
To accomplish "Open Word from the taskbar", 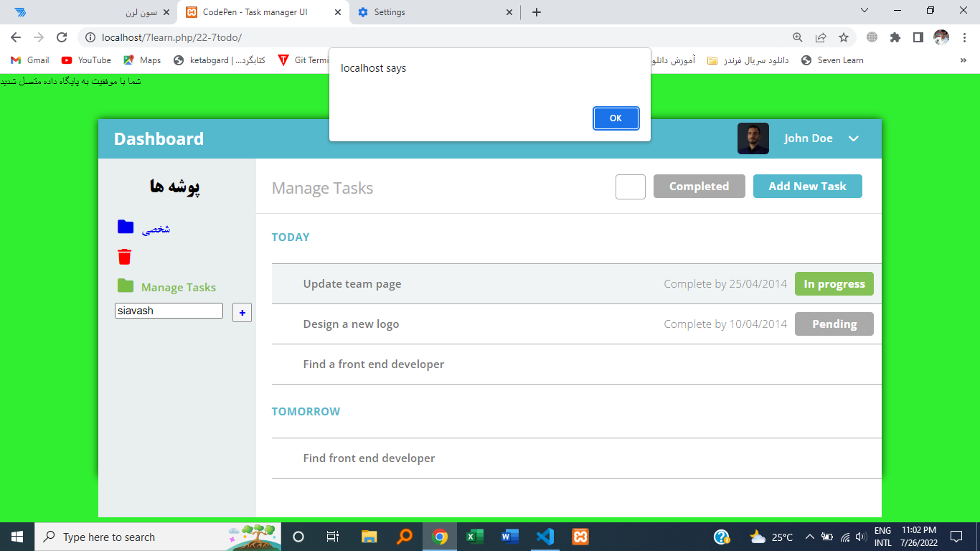I will point(509,537).
